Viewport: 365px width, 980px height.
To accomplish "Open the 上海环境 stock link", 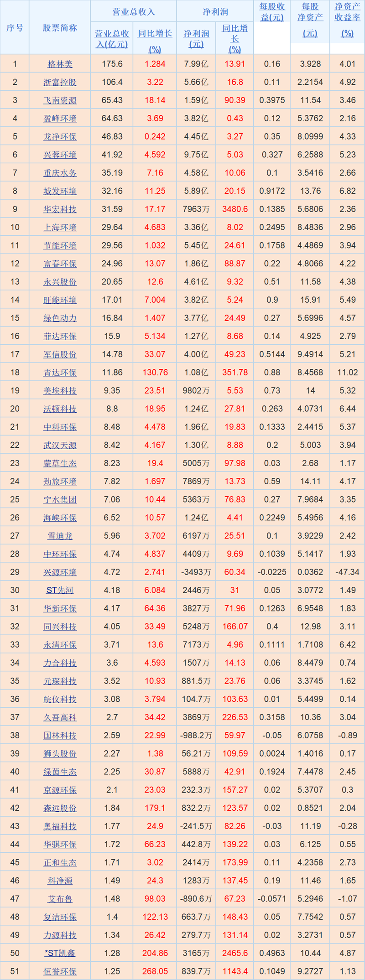I will (x=60, y=228).
